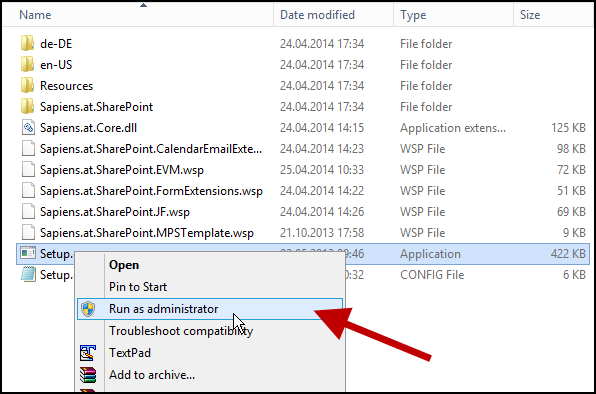Click the Sapiens.at.Core.dll file icon
This screenshot has width=596, height=394.
pos(28,128)
